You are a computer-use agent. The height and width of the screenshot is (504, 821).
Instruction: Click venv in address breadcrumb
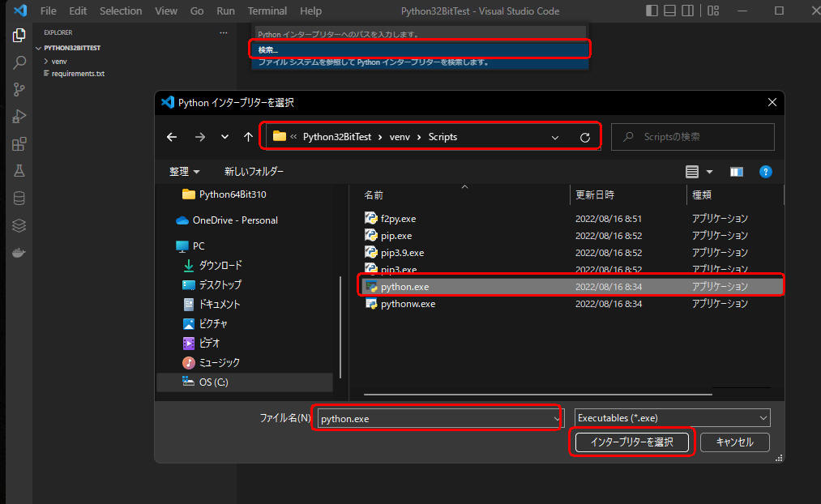[x=400, y=137]
